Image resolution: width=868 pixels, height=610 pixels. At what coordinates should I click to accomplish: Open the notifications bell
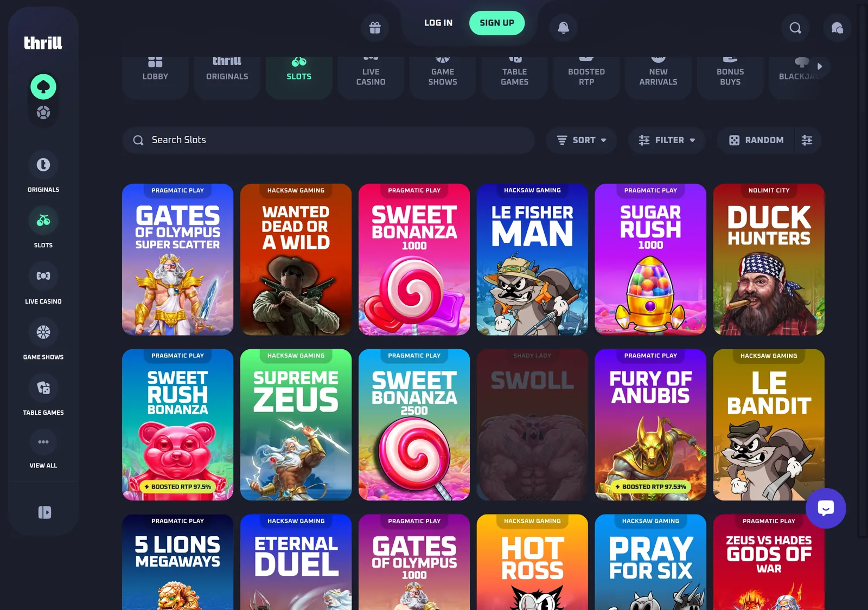point(564,28)
